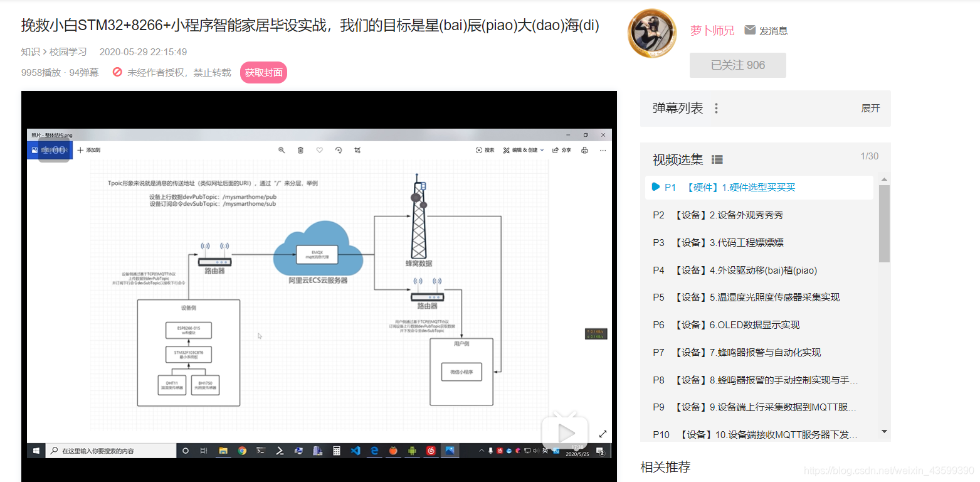Open NetEase Cloud Music from the taskbar
Image resolution: width=980 pixels, height=482 pixels.
431,450
